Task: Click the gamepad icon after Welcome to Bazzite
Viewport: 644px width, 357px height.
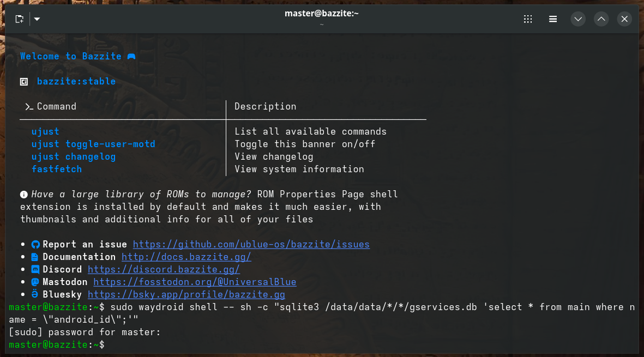Action: coord(131,56)
